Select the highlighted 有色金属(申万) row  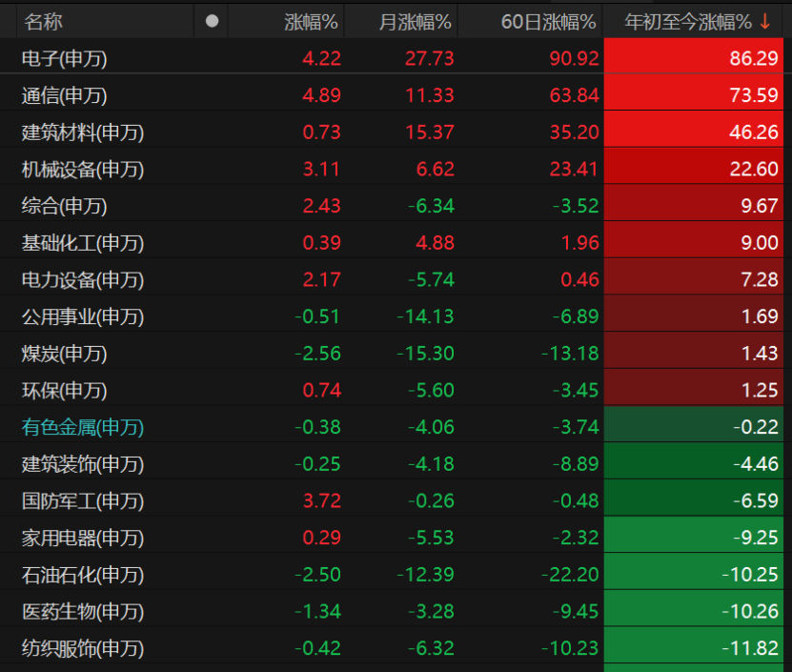(392, 427)
